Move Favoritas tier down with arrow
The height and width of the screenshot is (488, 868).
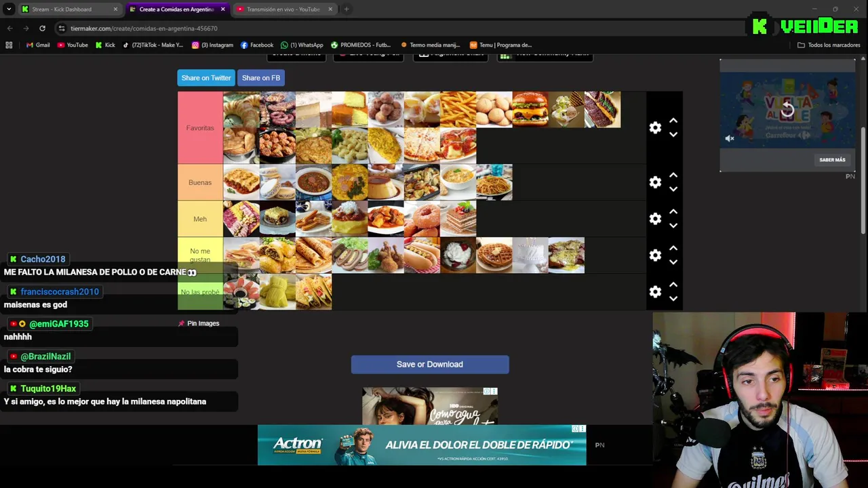673,134
